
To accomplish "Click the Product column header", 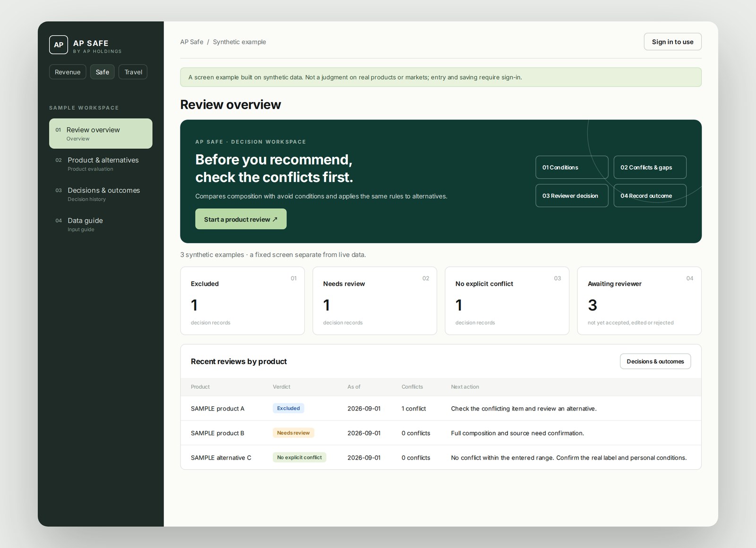I will pos(200,387).
